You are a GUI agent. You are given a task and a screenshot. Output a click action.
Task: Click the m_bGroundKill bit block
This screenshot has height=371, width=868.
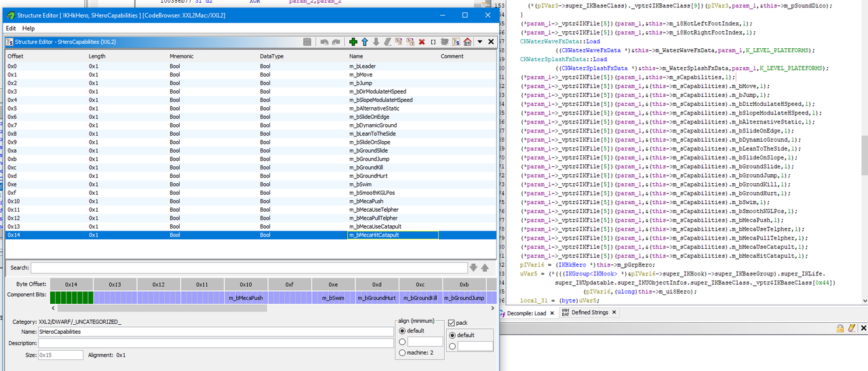(420, 297)
